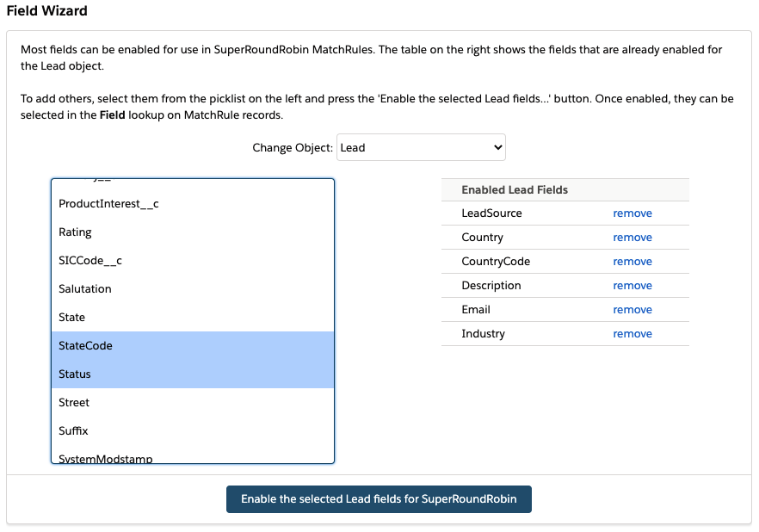
Task: Remove the Country enabled field
Action: point(632,238)
